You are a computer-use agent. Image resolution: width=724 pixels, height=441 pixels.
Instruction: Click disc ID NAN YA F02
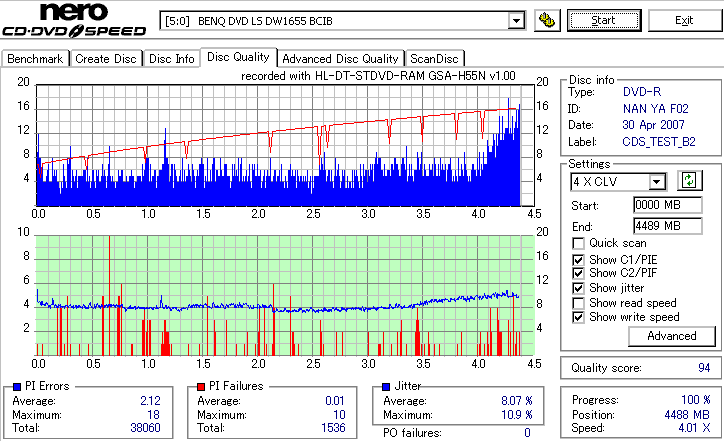coord(656,109)
